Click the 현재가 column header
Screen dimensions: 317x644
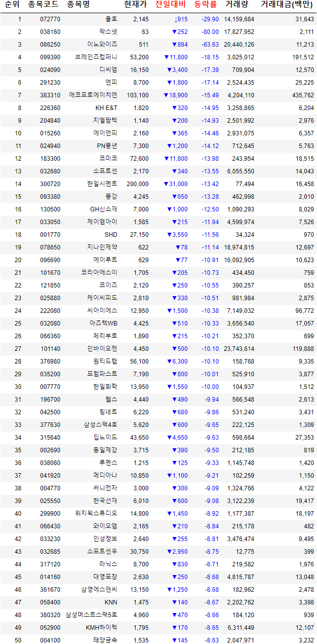click(136, 6)
